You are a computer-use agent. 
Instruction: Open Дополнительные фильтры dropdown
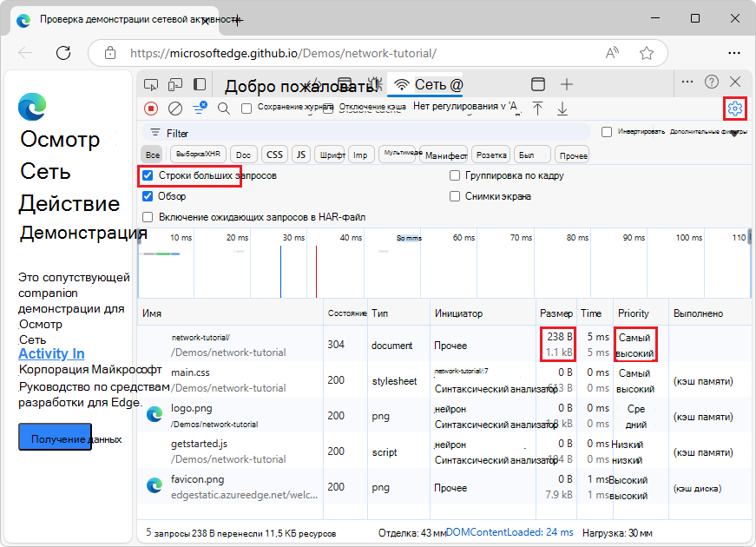coord(708,132)
